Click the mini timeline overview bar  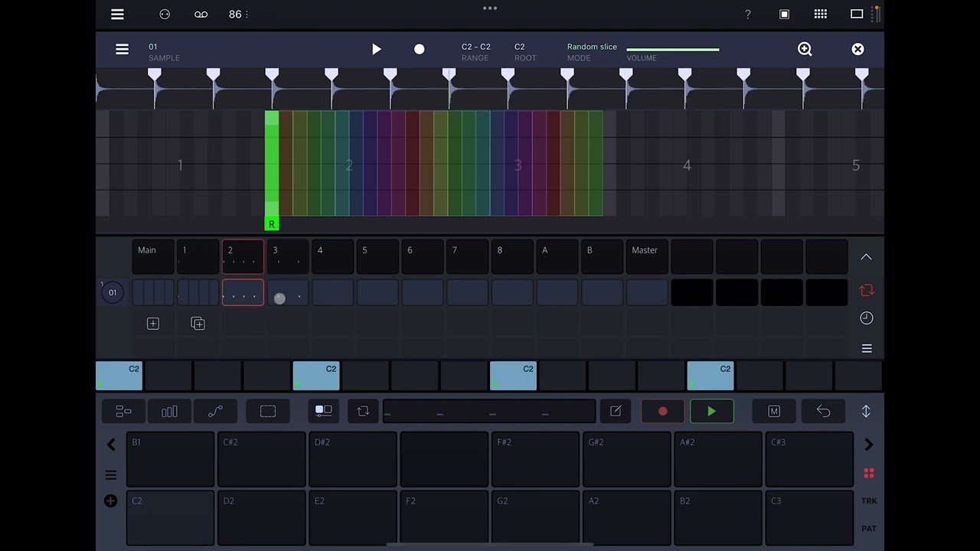[489, 412]
